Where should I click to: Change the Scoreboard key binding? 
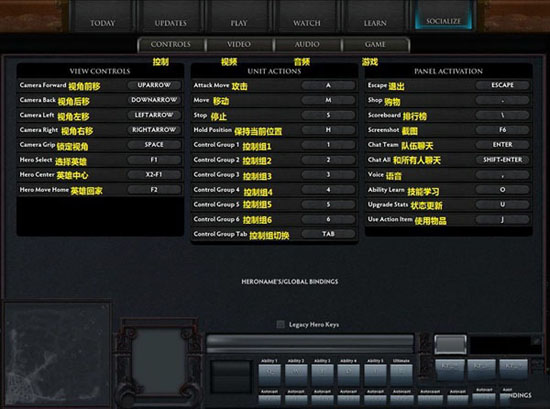pos(502,115)
